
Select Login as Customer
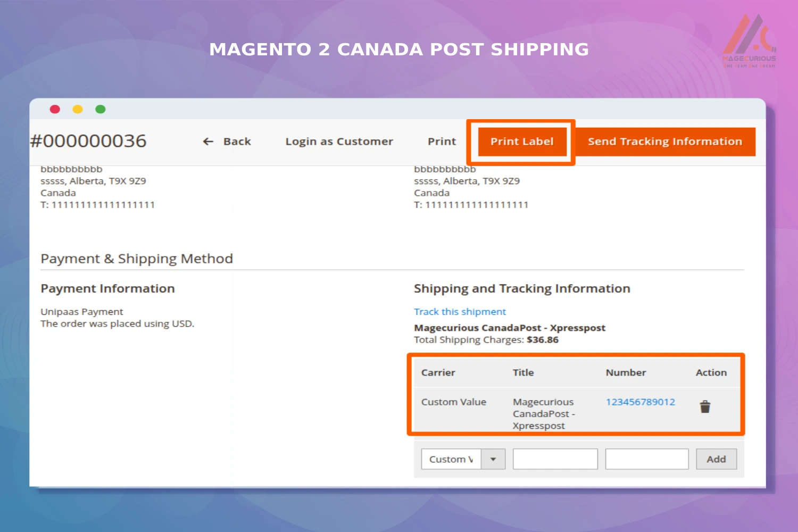pyautogui.click(x=339, y=142)
